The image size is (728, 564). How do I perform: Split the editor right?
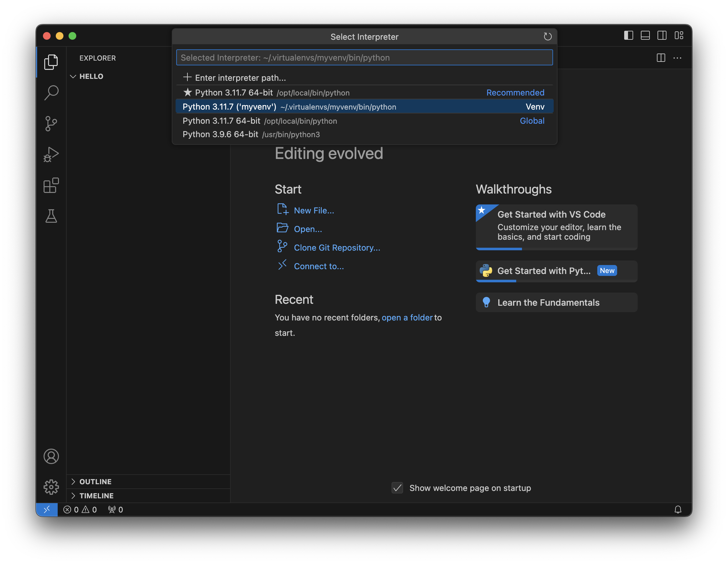(x=661, y=58)
